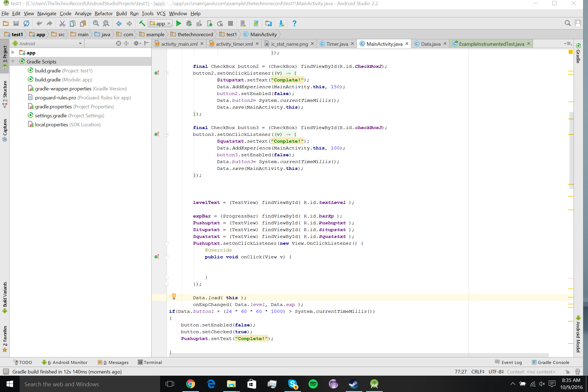This screenshot has width=588, height=392.
Task: Click the Help question mark icon
Action: coord(294,24)
